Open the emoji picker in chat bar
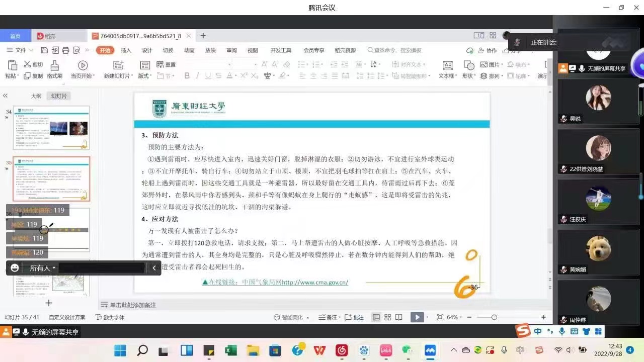Screen dimensions: 644x362 pyautogui.click(x=15, y=268)
